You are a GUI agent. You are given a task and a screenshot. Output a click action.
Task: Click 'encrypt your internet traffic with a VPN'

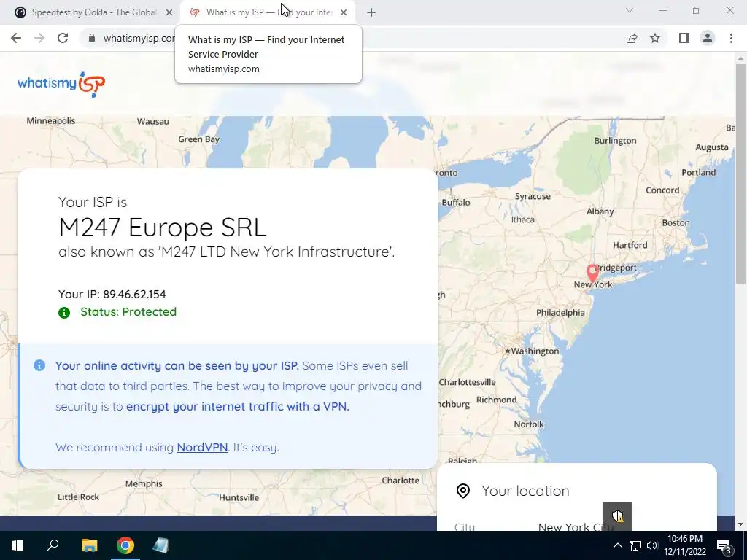(x=237, y=407)
